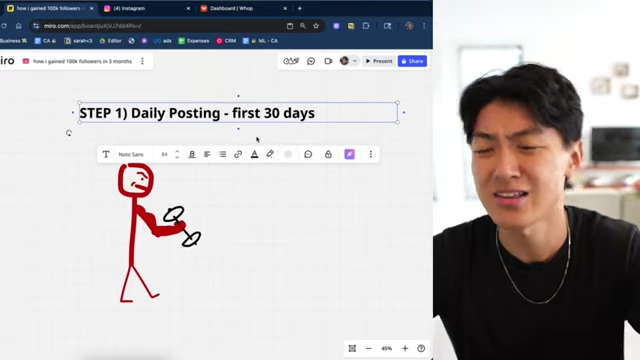Image resolution: width=640 pixels, height=360 pixels.
Task: Toggle the frames panel icon near zoom
Action: tap(352, 349)
